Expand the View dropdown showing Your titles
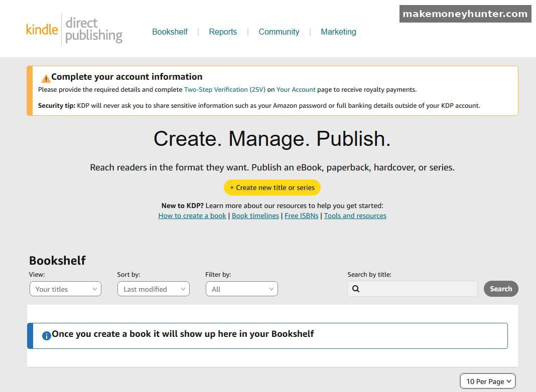This screenshot has width=536, height=392. pos(65,289)
